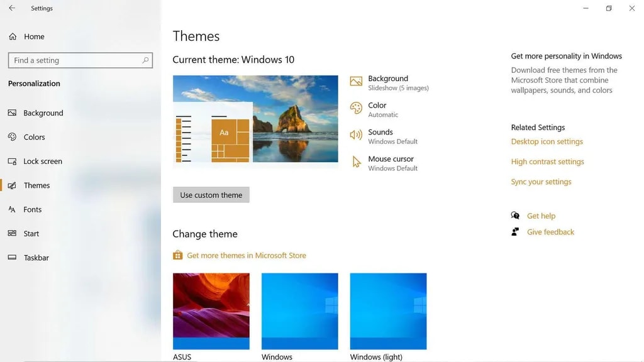Open the Lock screen section
This screenshot has width=644, height=362.
click(42, 162)
